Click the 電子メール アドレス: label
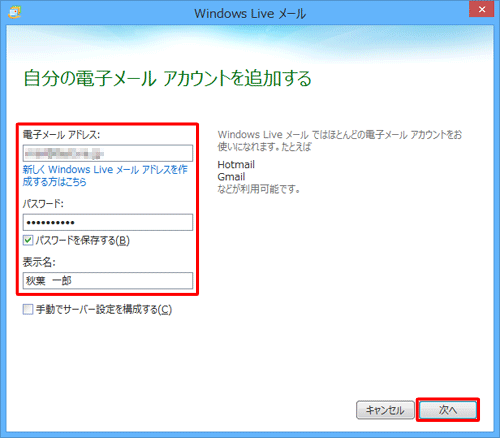 [x=61, y=135]
